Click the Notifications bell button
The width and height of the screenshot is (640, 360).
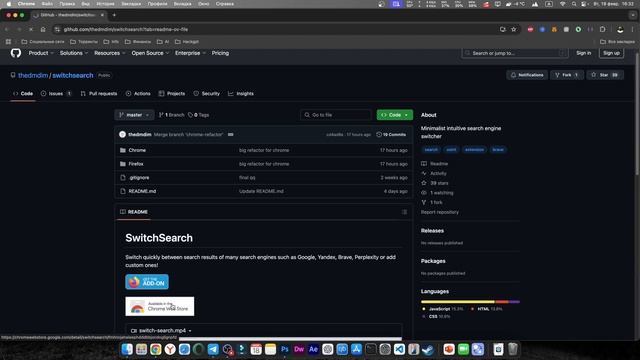coord(527,75)
